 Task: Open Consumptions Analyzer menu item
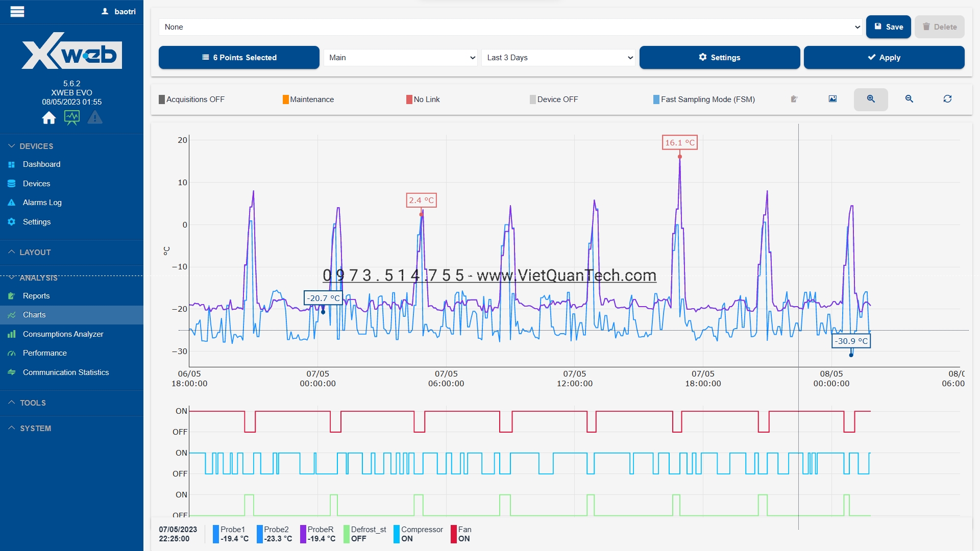63,334
